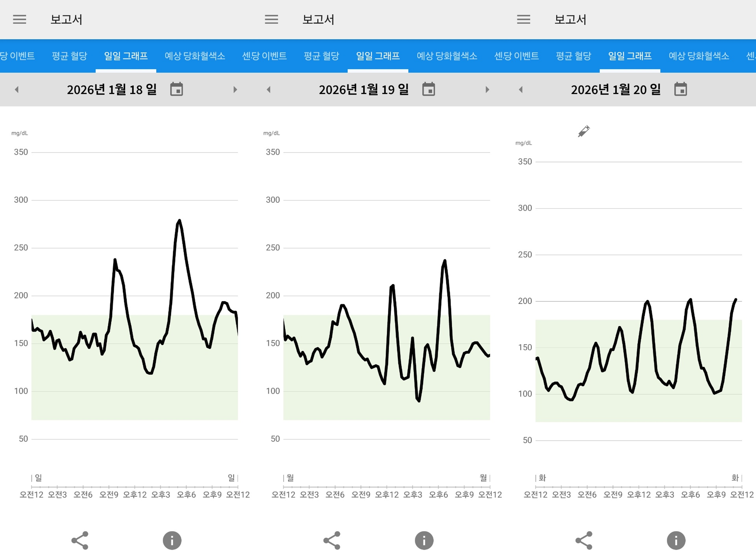This screenshot has width=756, height=560.
Task: Tap share icon below the January 18 graph
Action: [80, 540]
